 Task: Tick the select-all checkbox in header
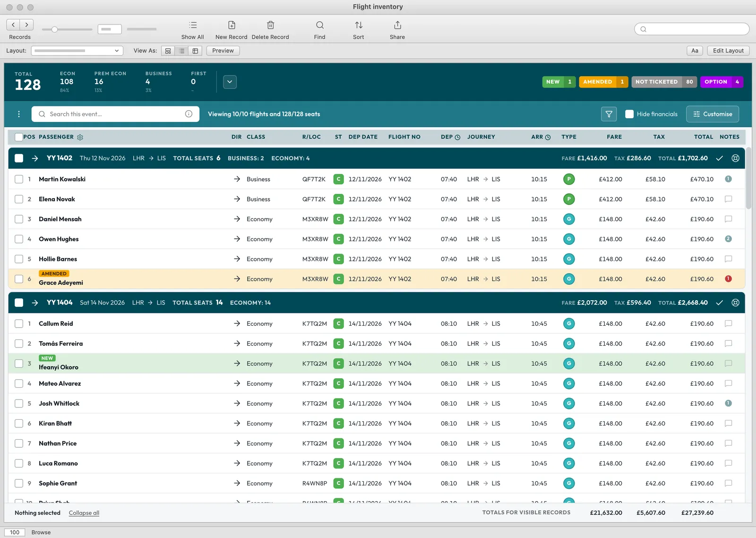[x=19, y=137]
